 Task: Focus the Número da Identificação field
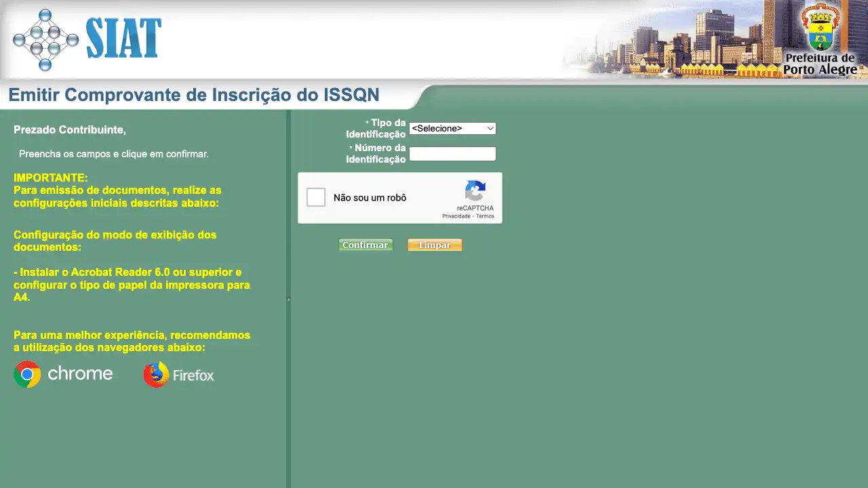pyautogui.click(x=452, y=154)
